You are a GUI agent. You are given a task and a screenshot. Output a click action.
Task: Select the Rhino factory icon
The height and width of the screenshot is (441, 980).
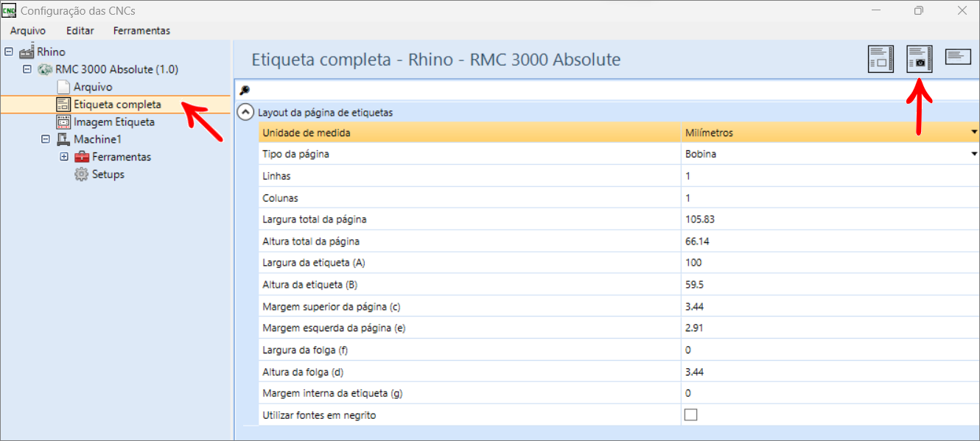point(27,52)
